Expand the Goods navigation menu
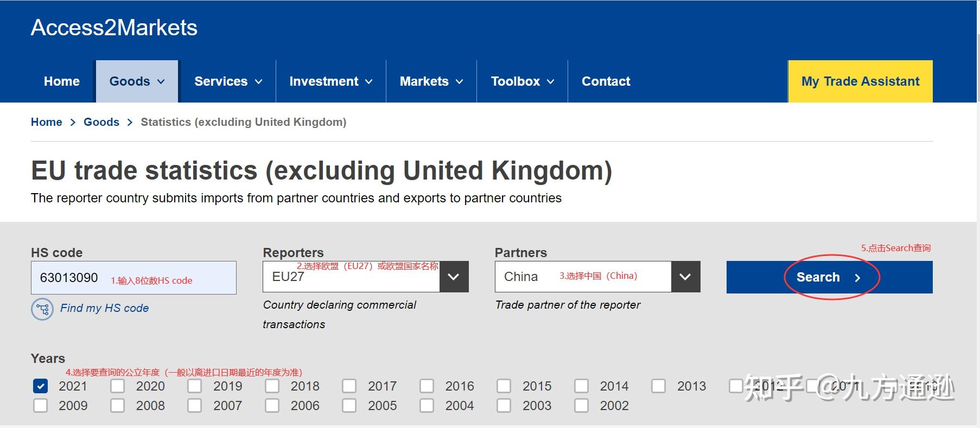The image size is (980, 428). tap(137, 81)
